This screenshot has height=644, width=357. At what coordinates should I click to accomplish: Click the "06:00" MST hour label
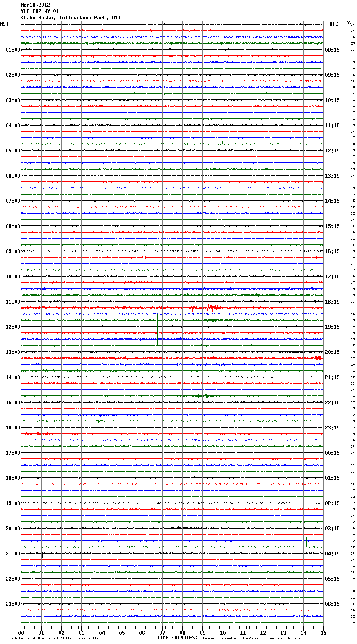pyautogui.click(x=13, y=176)
